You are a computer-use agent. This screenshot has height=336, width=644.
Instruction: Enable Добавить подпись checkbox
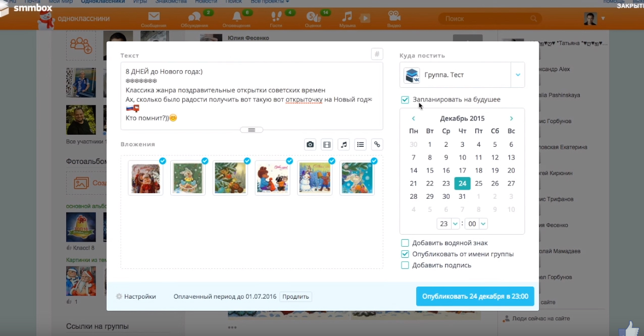tap(405, 265)
